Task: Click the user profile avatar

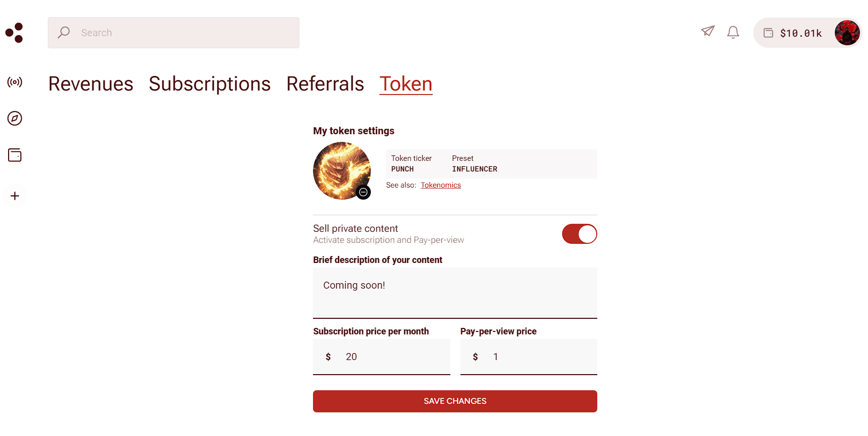Action: [x=847, y=33]
